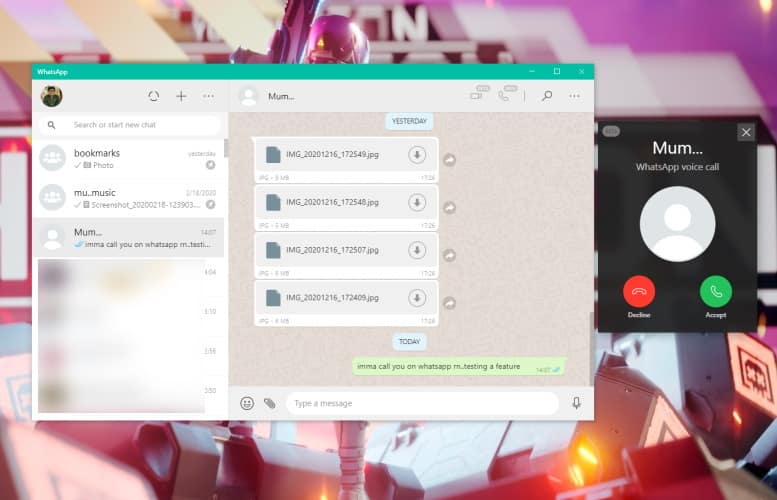Click the TODAY date label
The width and height of the screenshot is (777, 500).
pyautogui.click(x=409, y=341)
